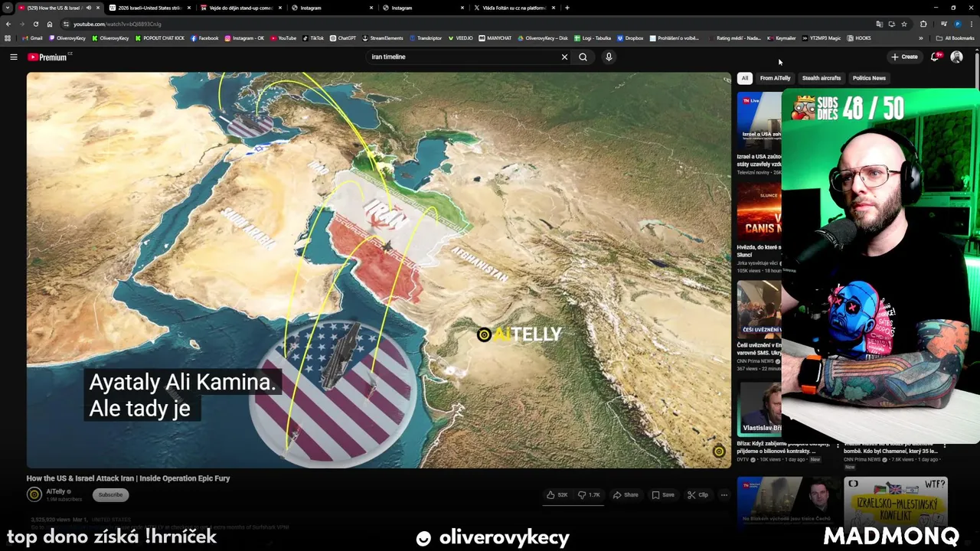Open YouTube account avatar menu
The width and height of the screenshot is (980, 551).
pyautogui.click(x=956, y=57)
